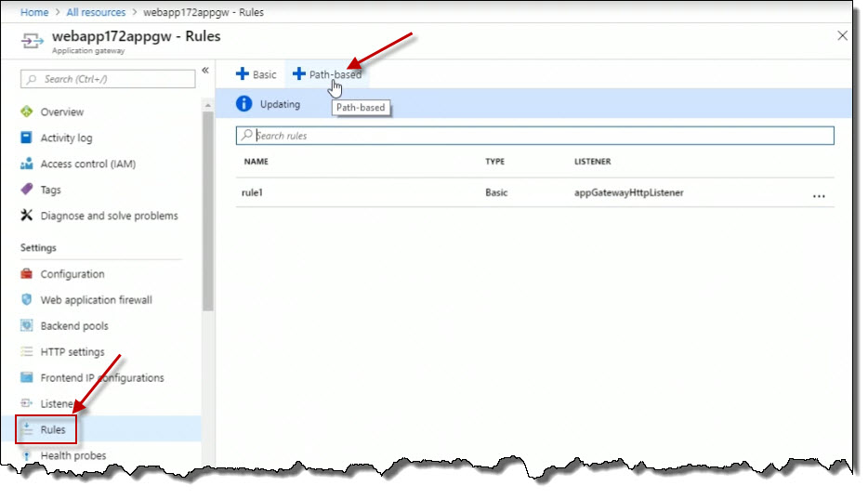Click the sidebar vertical scrollbar

[207, 210]
